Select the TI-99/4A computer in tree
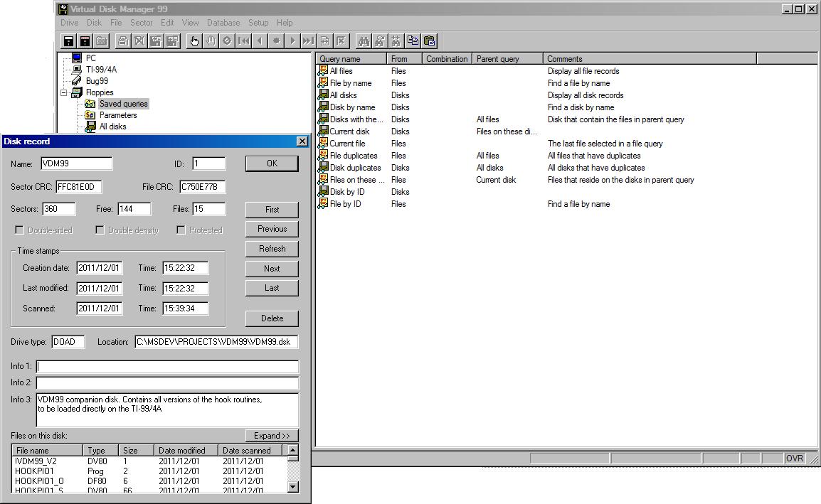Screen dimensions: 821x504 click(x=101, y=70)
